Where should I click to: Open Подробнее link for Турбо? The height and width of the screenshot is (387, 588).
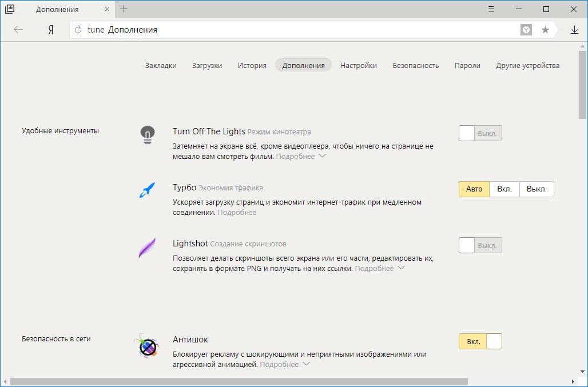tap(237, 213)
